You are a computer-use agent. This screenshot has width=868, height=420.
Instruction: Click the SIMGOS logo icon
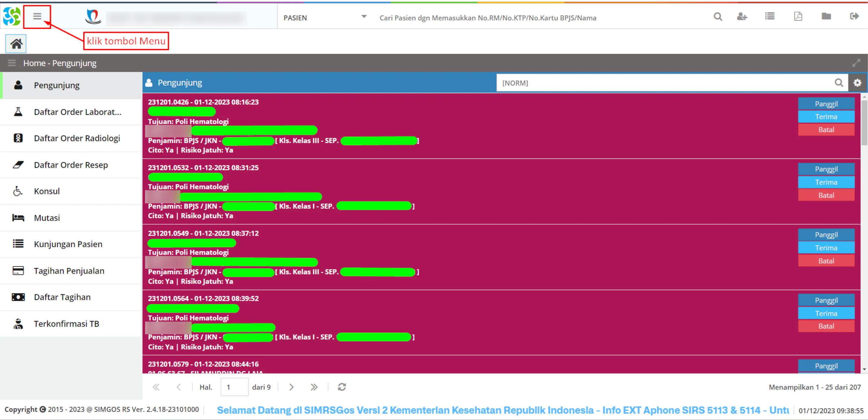[12, 16]
